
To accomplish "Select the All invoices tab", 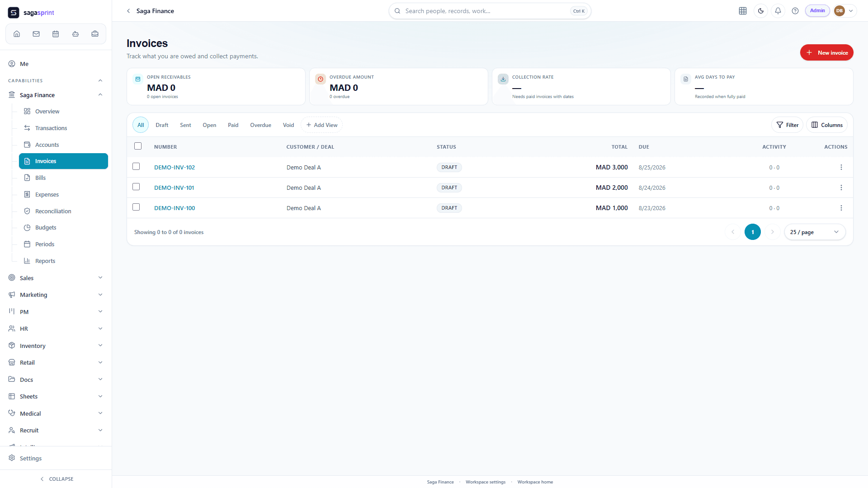I will (x=141, y=125).
